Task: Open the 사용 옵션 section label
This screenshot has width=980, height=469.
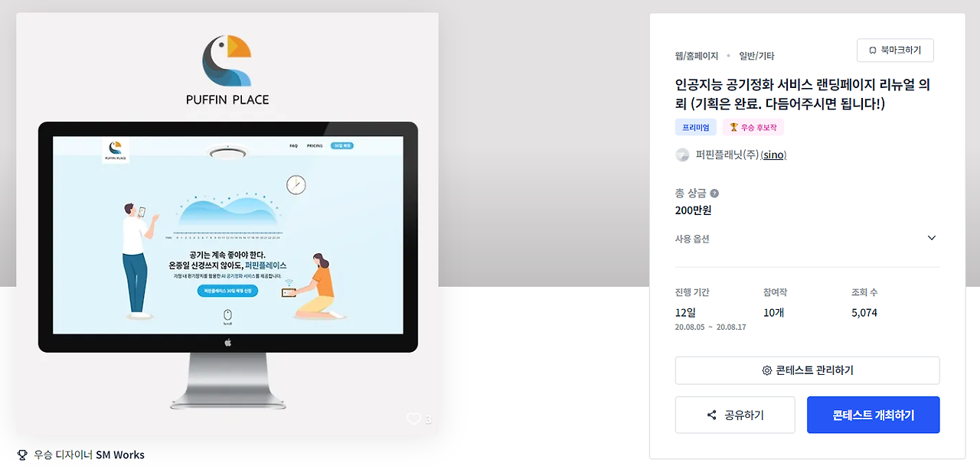Action: pyautogui.click(x=692, y=239)
